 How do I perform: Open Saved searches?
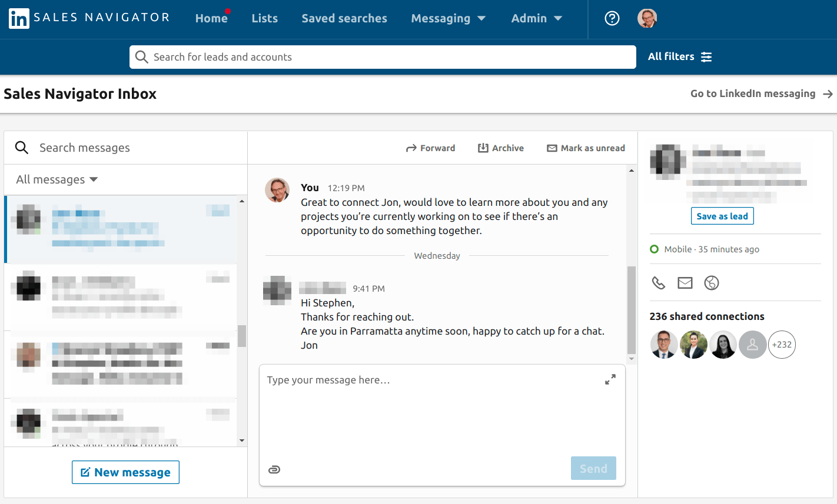pos(344,18)
